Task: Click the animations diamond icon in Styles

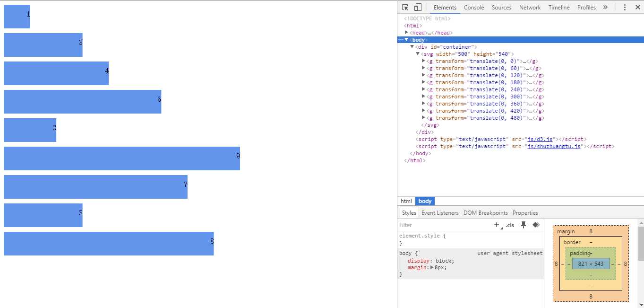Action: coord(536,225)
